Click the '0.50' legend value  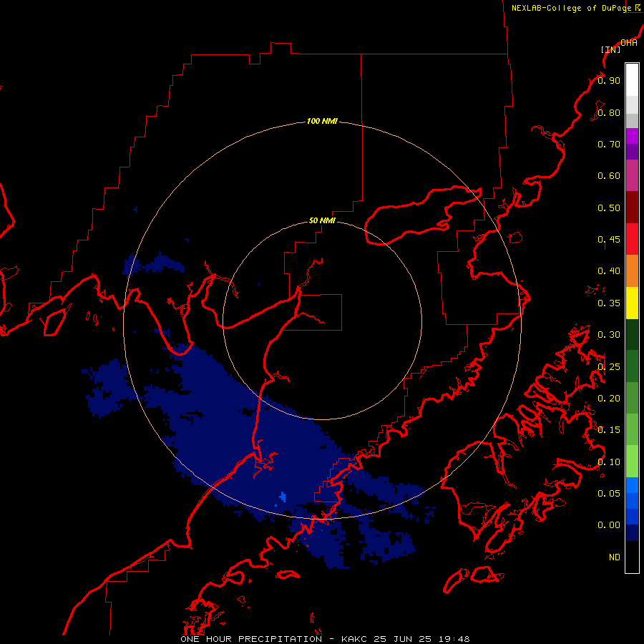(x=609, y=208)
